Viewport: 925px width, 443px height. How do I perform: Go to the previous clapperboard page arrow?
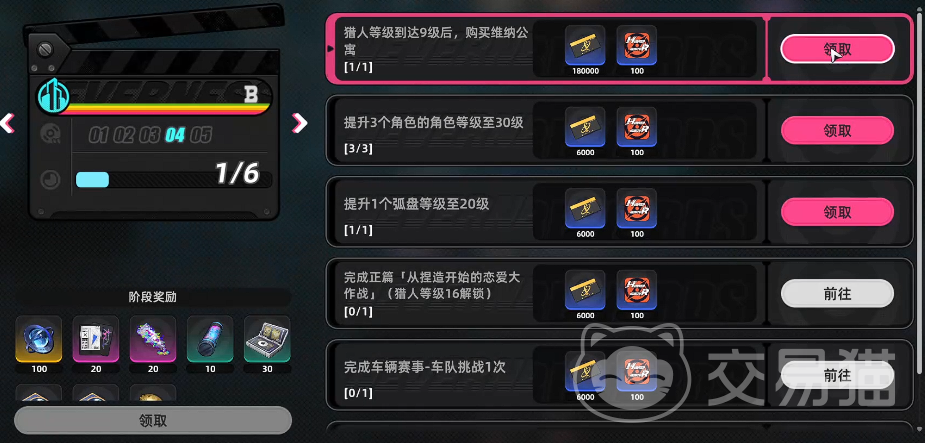[x=6, y=123]
